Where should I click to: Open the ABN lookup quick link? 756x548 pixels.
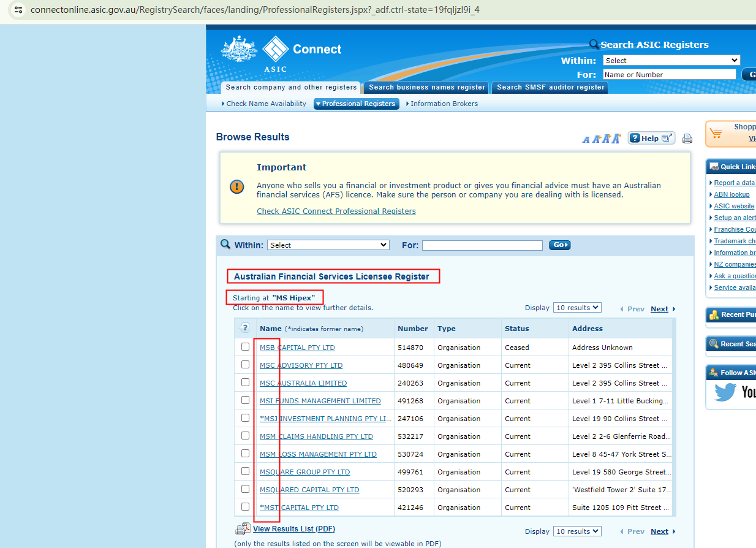point(731,194)
